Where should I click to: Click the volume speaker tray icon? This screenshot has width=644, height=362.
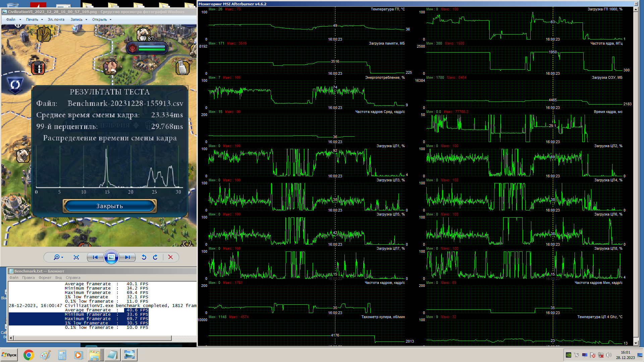click(x=608, y=355)
